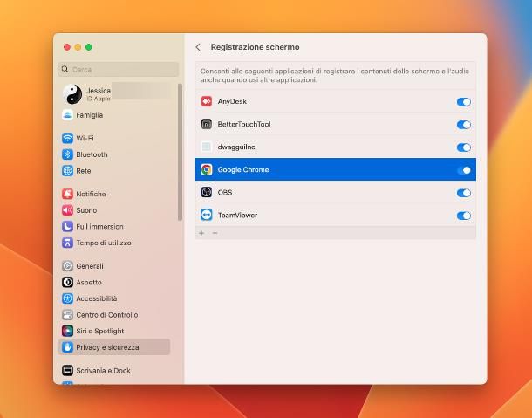Click the AnyDesk app icon
The image size is (532, 418).
[x=207, y=101]
